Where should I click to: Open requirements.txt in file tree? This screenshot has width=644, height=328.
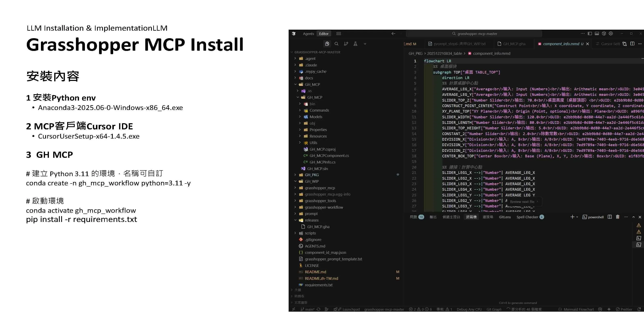pyautogui.click(x=318, y=285)
